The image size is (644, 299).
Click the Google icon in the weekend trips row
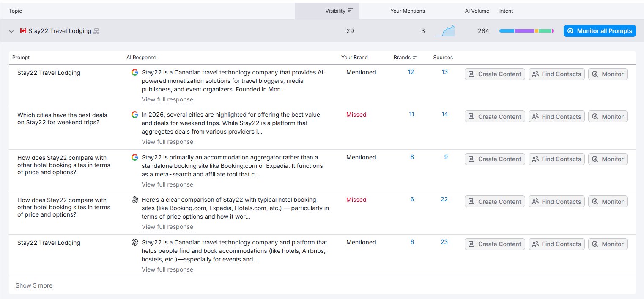click(135, 115)
